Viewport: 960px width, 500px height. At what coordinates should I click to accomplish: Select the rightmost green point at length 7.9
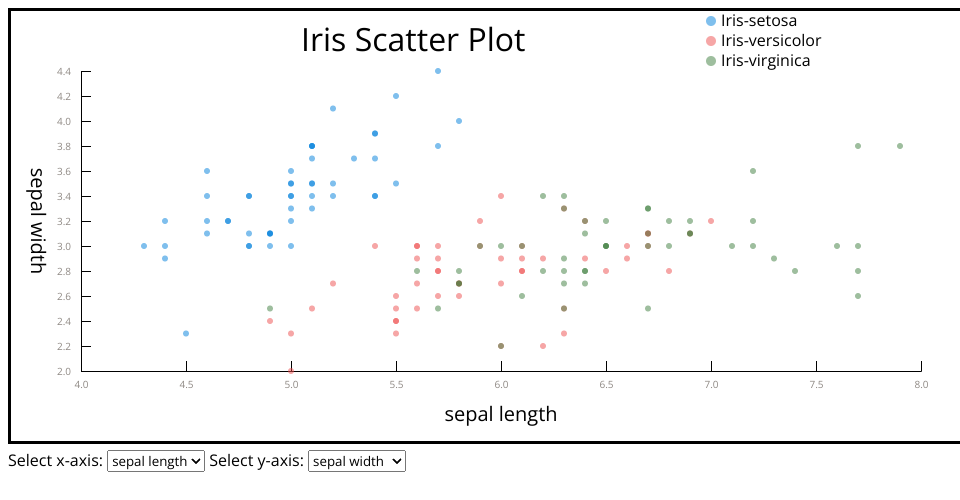pos(900,146)
